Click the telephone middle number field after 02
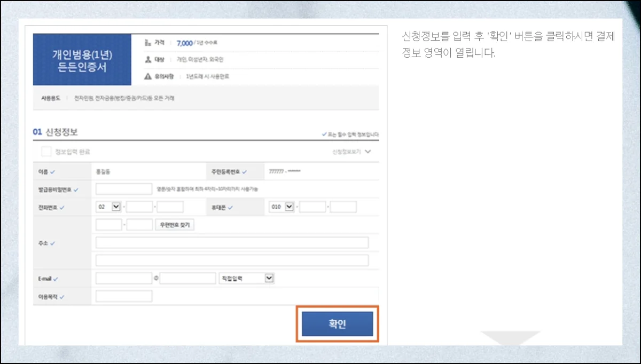 click(x=140, y=207)
